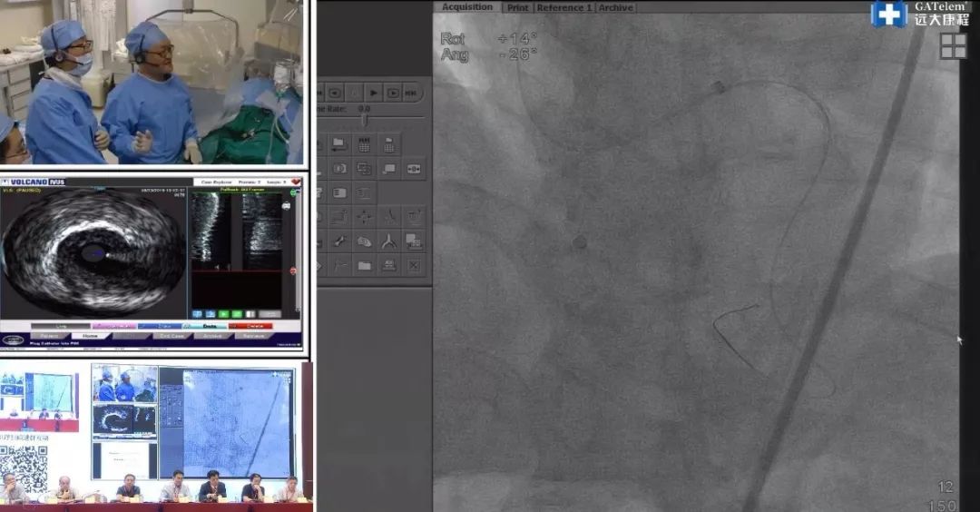The height and width of the screenshot is (512, 980).
Task: Click the second blue icon under pullback view
Action: pos(211,314)
